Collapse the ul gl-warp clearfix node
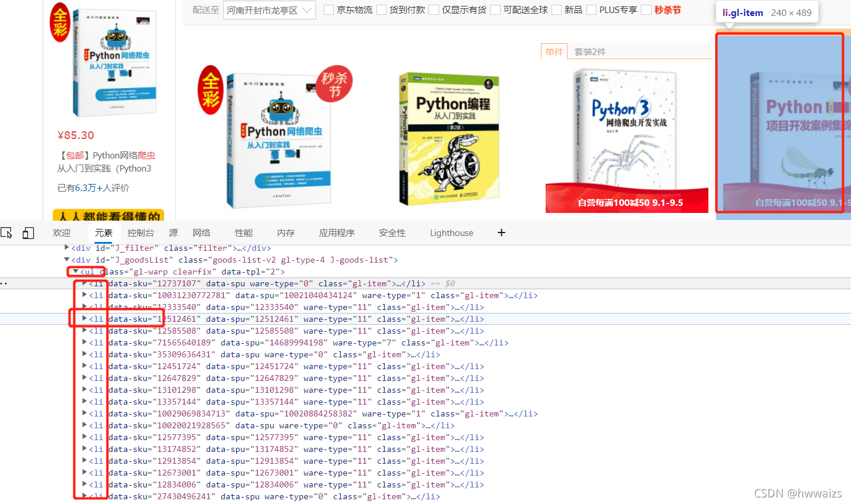This screenshot has height=504, width=851. [x=76, y=272]
